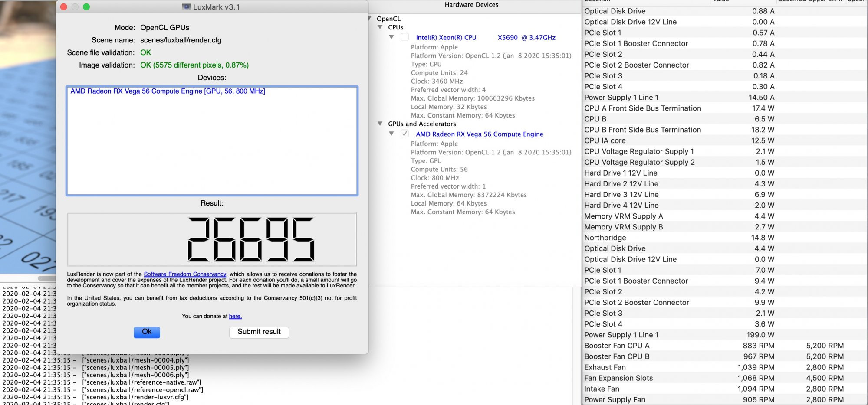The width and height of the screenshot is (868, 405).
Task: Select 'PCIe Slot 2 Booster Connector' 9.9 W row
Action: [x=724, y=303]
